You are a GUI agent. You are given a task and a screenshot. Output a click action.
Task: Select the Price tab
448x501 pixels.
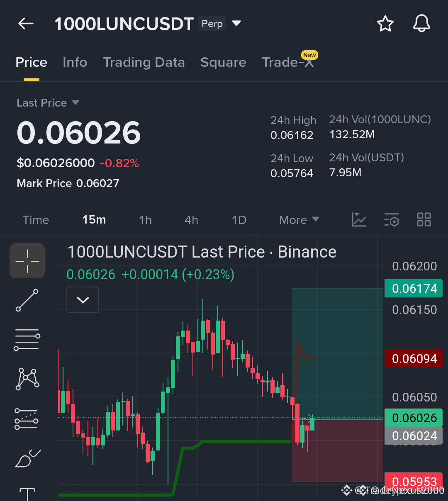pyautogui.click(x=32, y=62)
